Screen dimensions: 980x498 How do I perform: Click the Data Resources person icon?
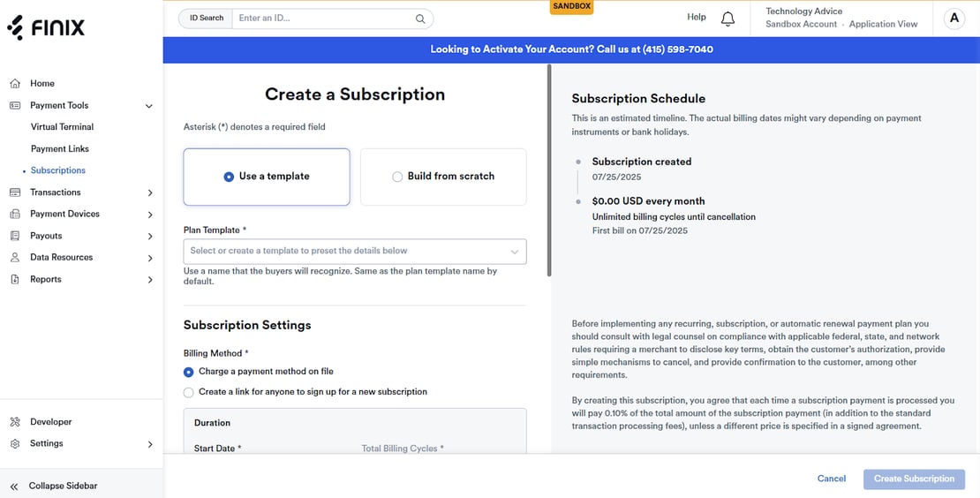pyautogui.click(x=15, y=258)
